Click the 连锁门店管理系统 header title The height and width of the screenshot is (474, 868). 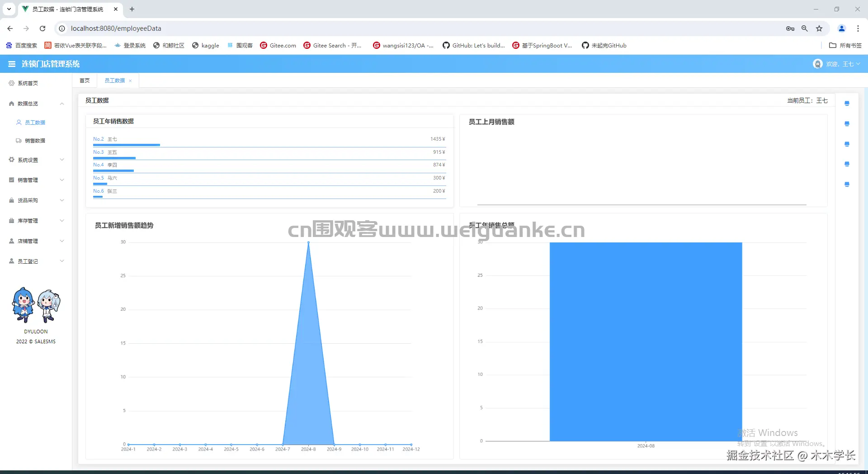(51, 64)
